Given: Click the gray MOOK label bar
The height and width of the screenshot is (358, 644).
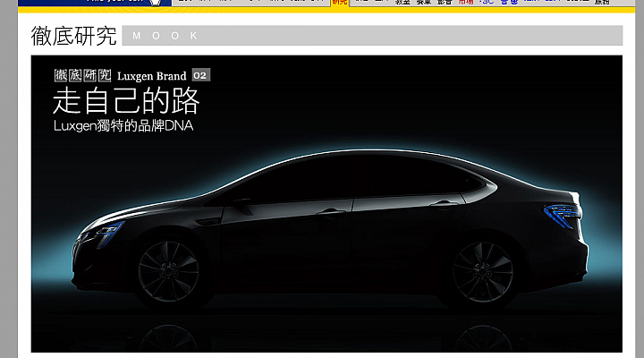Looking at the screenshot, I should point(372,36).
